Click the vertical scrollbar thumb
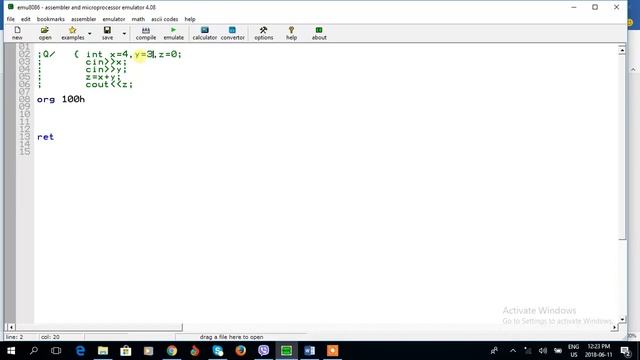 pos(622,147)
